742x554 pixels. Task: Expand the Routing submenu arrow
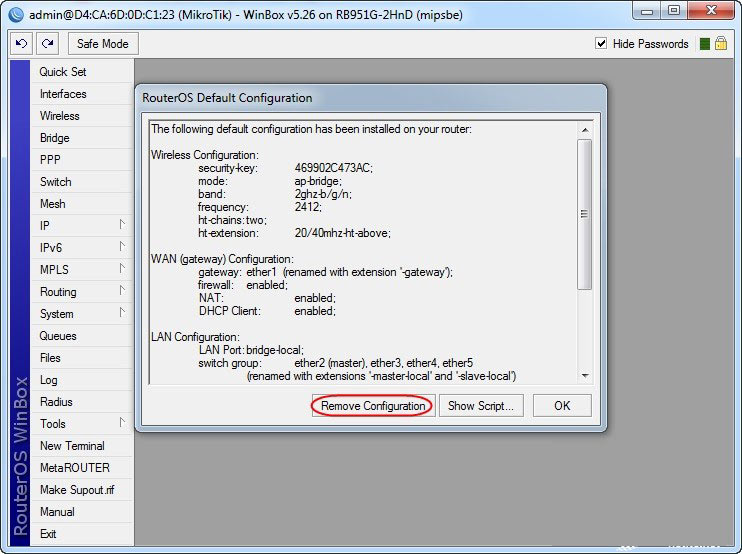(x=122, y=290)
